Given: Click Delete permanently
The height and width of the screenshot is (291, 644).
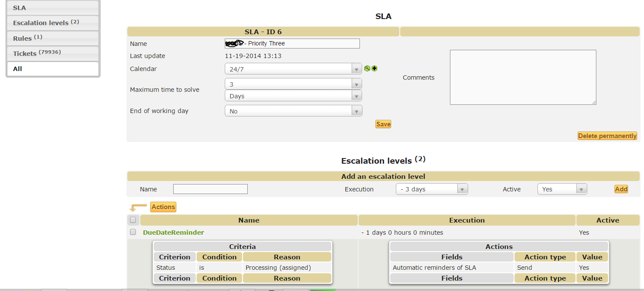Looking at the screenshot, I should pyautogui.click(x=607, y=136).
